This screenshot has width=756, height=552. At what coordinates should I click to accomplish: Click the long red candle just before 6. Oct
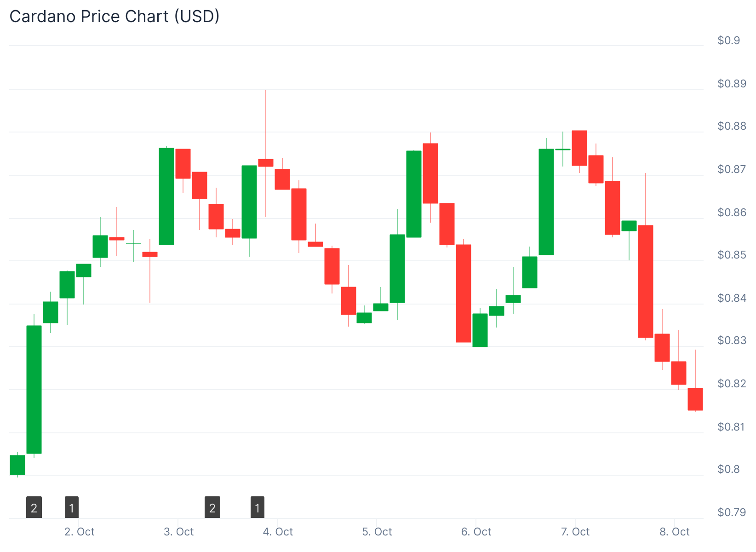(x=464, y=293)
